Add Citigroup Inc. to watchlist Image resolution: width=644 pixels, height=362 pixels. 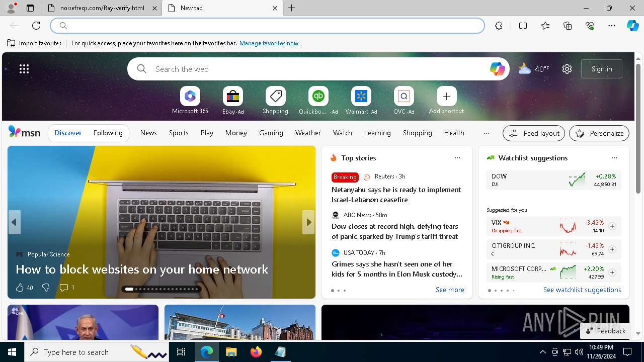(x=612, y=249)
